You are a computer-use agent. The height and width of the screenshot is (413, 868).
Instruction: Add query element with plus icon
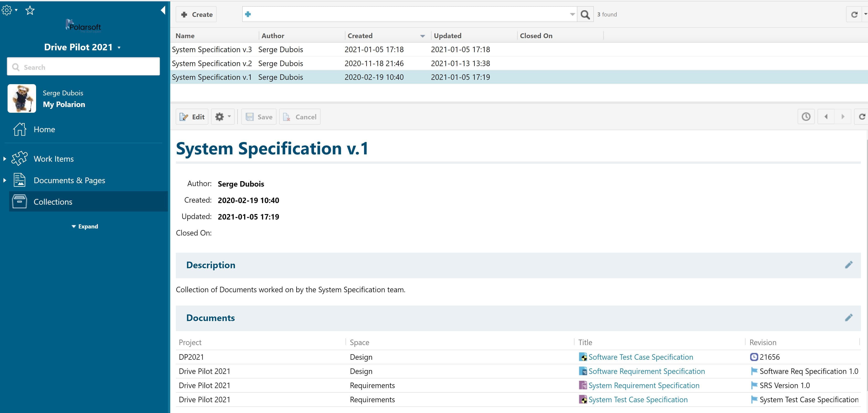pos(248,14)
